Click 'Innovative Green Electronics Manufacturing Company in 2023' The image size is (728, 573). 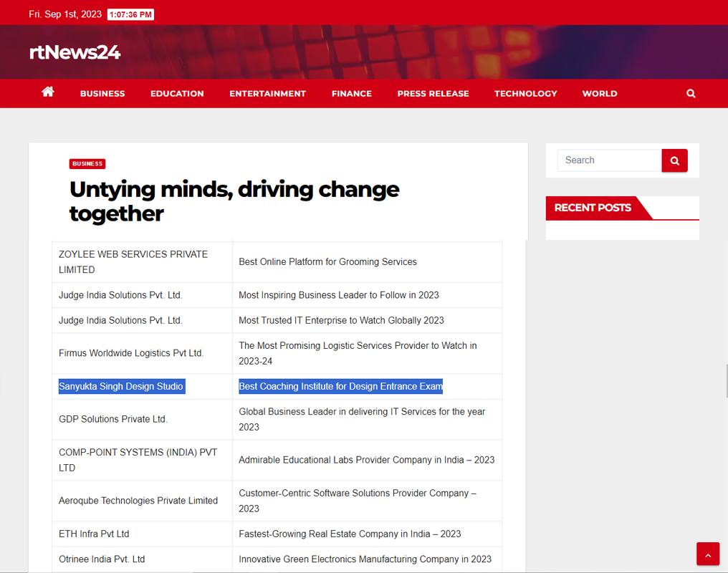click(x=368, y=559)
